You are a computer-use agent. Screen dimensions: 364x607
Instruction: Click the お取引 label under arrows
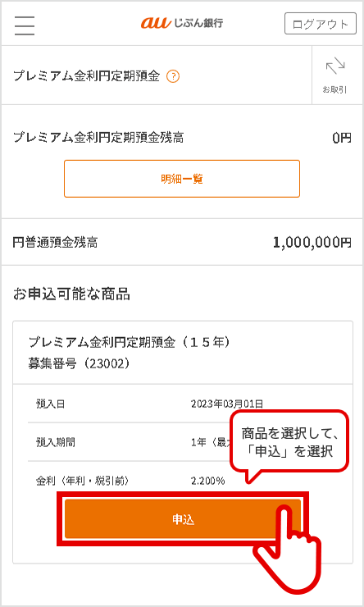click(x=335, y=89)
